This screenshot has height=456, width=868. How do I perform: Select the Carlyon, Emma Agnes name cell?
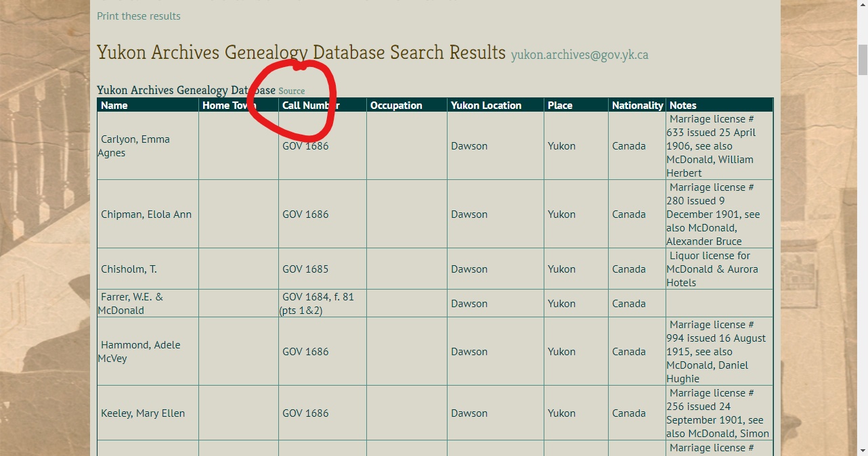coord(135,146)
